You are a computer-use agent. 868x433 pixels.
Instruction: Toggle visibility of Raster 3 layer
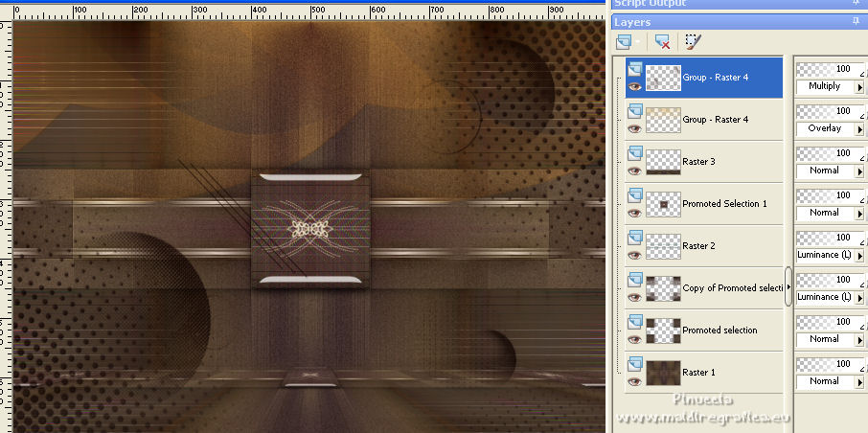coord(635,171)
